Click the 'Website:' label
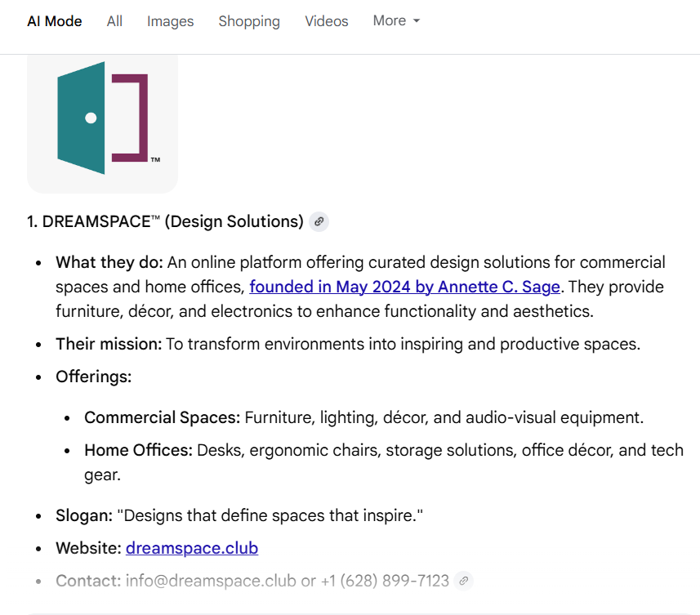This screenshot has height=615, width=700. click(x=88, y=548)
